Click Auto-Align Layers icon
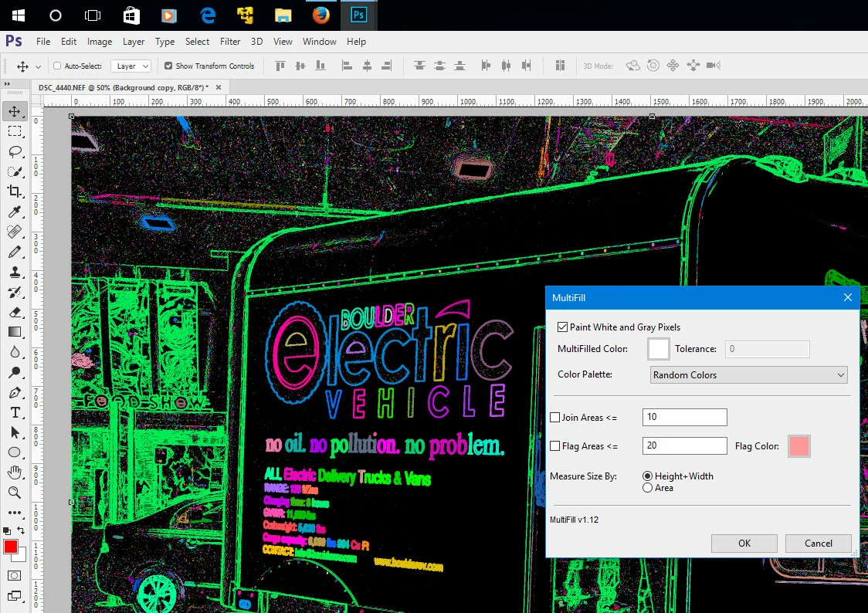The image size is (868, 613). click(x=560, y=66)
